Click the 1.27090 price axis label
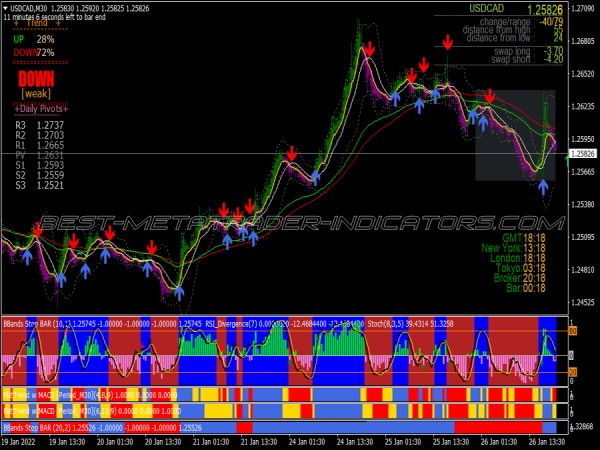The image size is (600, 450). (x=583, y=8)
